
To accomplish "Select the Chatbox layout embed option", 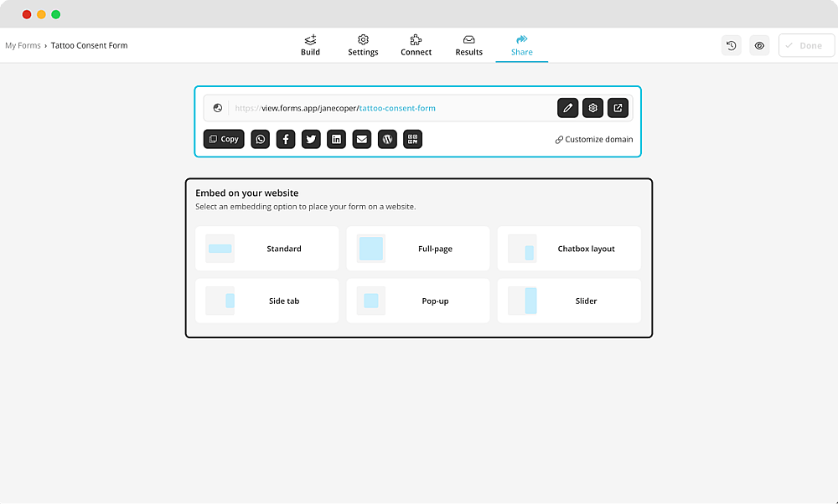I will pos(569,249).
